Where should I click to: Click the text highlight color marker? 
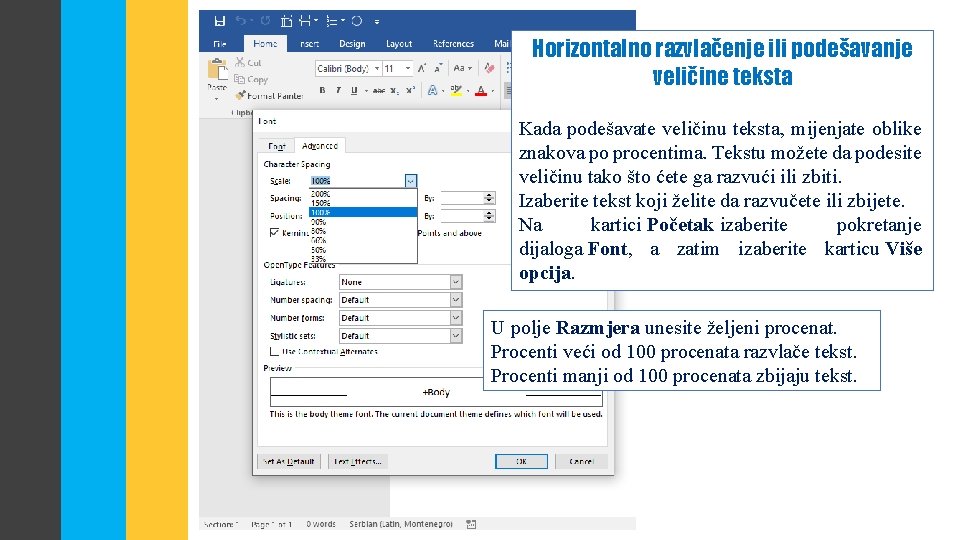[456, 91]
